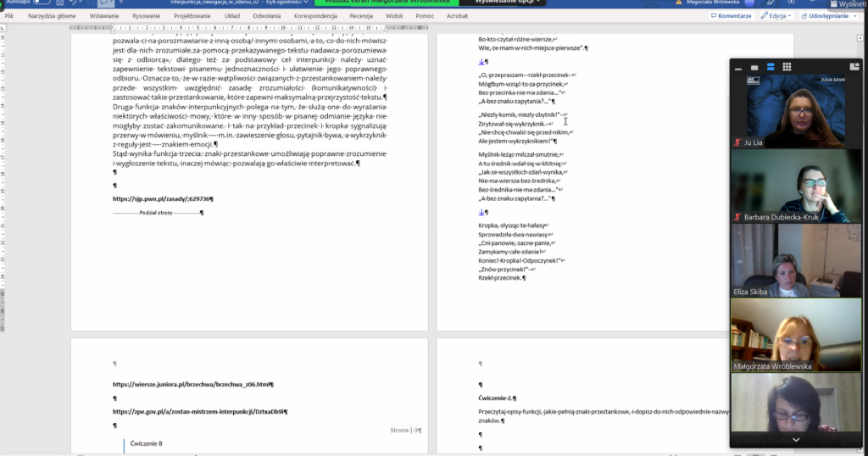Open the Edycja mode dropdown
The image size is (868, 456).
776,15
